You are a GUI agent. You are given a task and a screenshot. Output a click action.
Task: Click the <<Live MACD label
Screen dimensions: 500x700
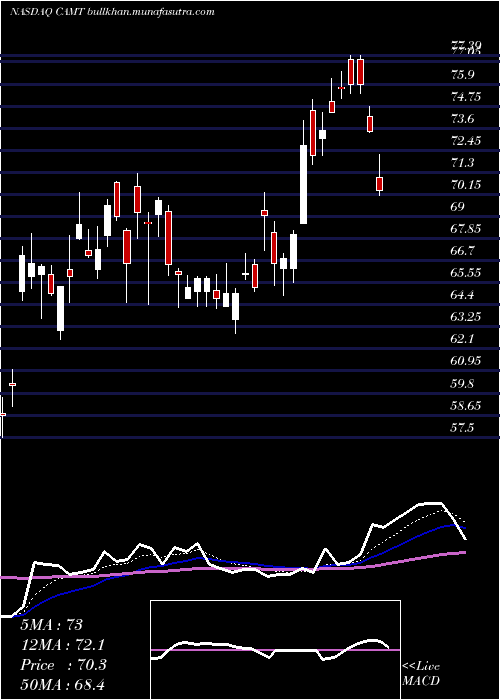421,673
